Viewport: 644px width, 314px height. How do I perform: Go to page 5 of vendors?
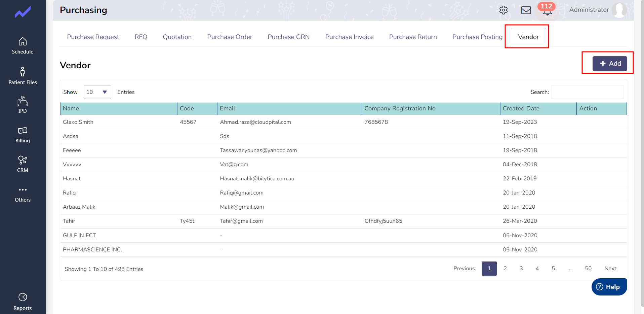553,268
